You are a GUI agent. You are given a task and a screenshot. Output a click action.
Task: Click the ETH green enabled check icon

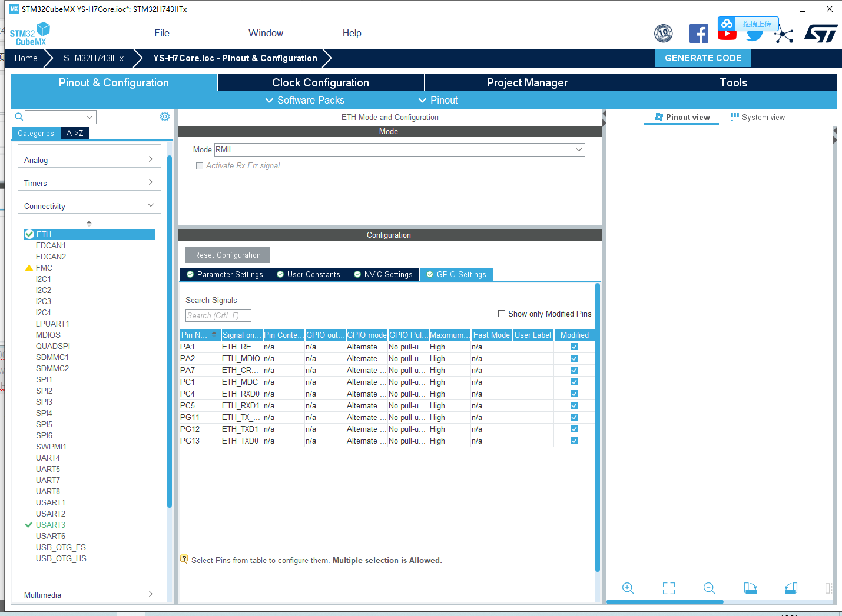click(x=29, y=234)
